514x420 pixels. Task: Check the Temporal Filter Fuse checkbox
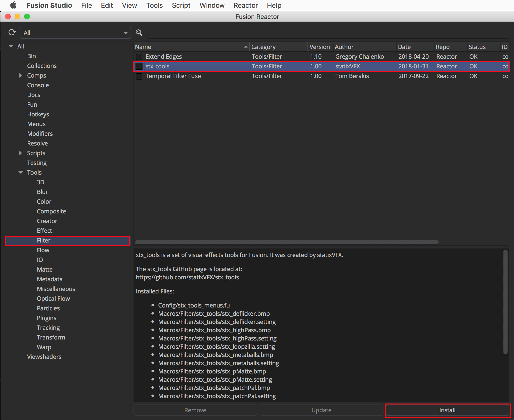(139, 76)
